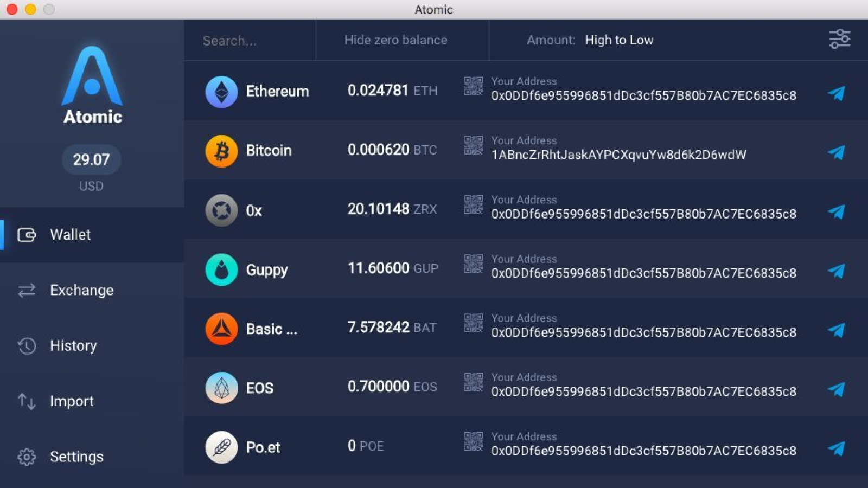Click the Basic Attention Token icon
The image size is (868, 488).
(221, 329)
